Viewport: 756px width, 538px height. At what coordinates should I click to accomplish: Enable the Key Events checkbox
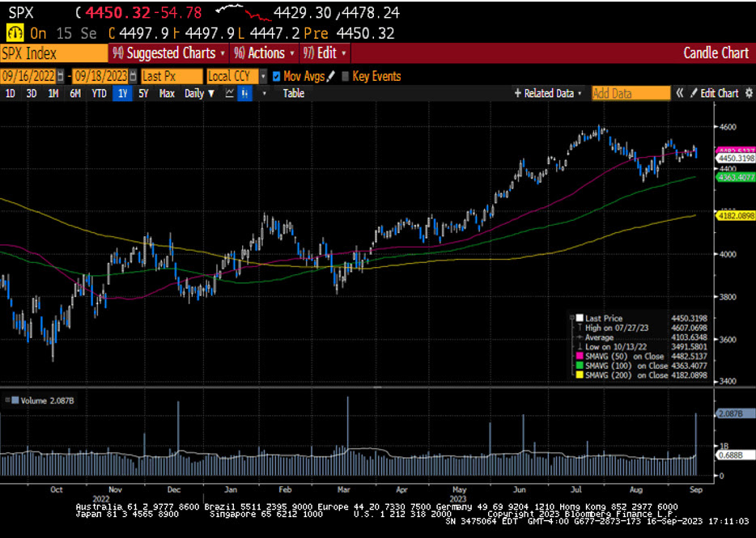(346, 76)
